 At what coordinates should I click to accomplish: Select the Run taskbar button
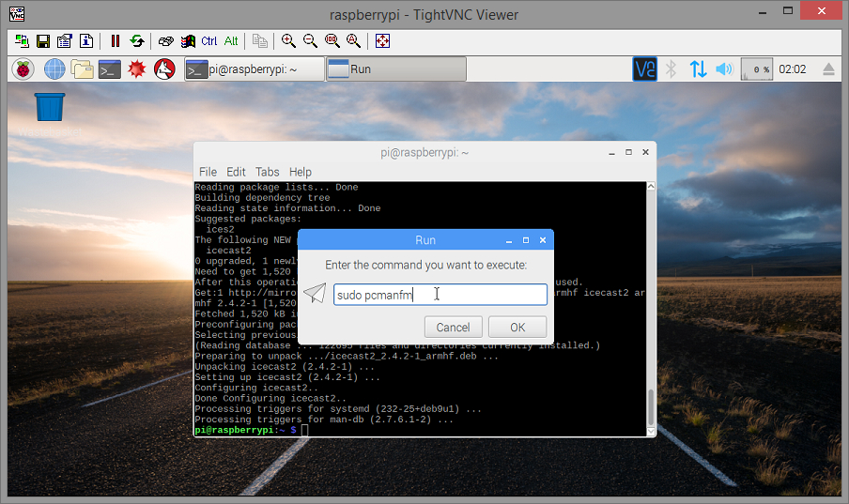coord(396,69)
